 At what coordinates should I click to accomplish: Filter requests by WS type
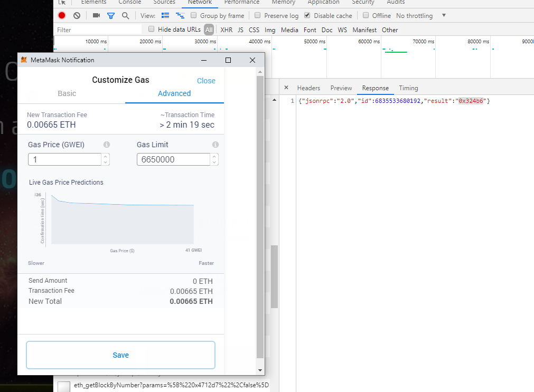pyautogui.click(x=342, y=30)
